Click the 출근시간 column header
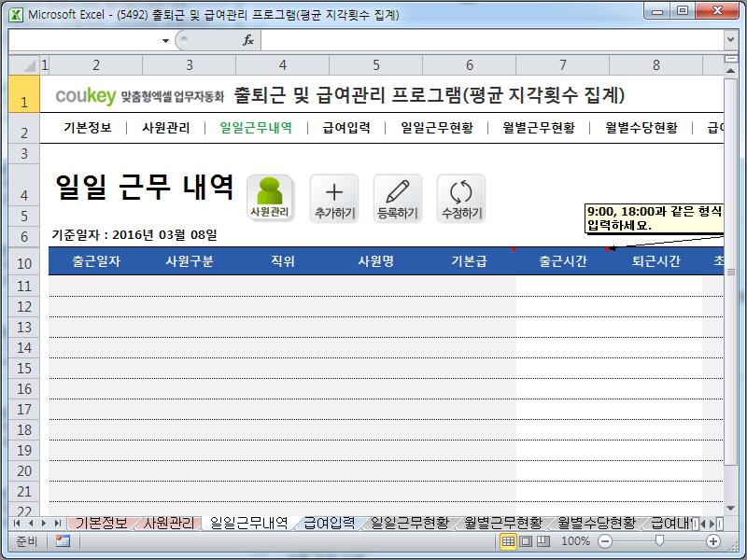Viewport: 747px width, 560px height. click(563, 261)
